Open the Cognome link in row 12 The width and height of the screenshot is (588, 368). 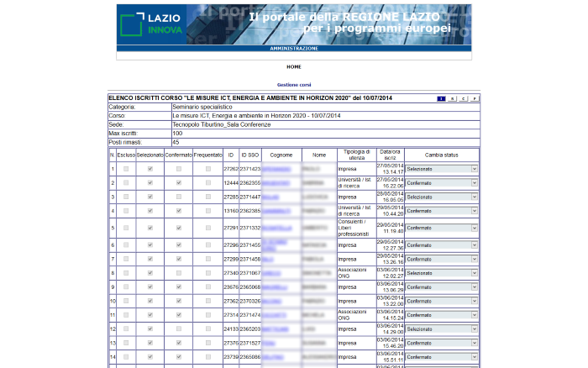[276, 329]
